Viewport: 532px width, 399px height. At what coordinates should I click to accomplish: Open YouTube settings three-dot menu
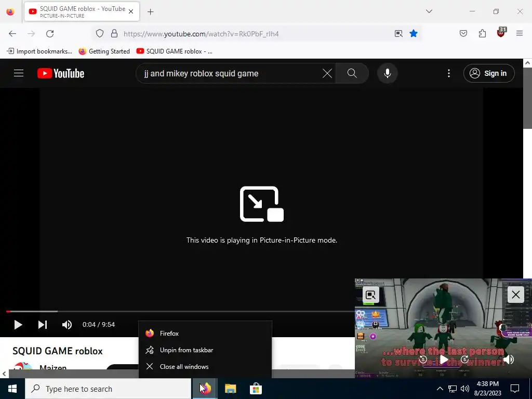[448, 73]
